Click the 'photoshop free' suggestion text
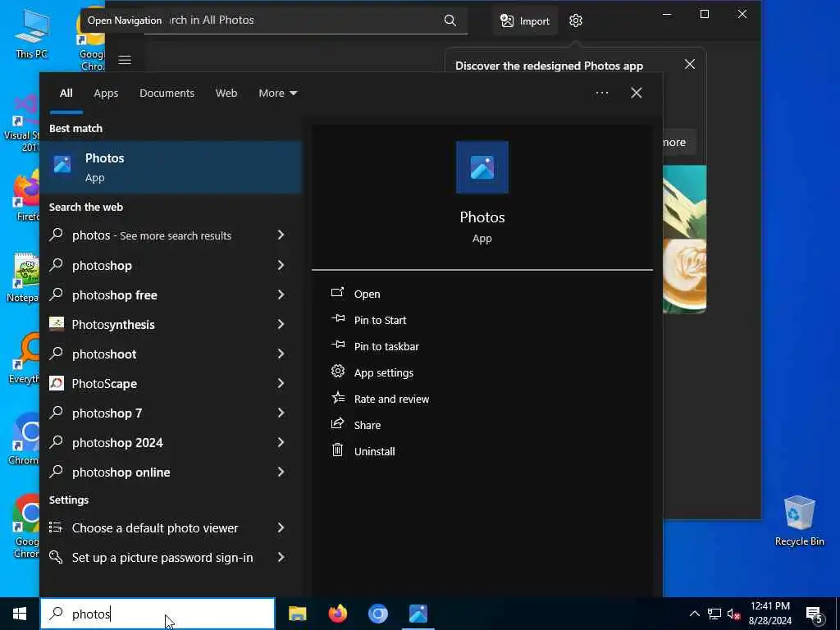The height and width of the screenshot is (630, 840). [x=115, y=295]
